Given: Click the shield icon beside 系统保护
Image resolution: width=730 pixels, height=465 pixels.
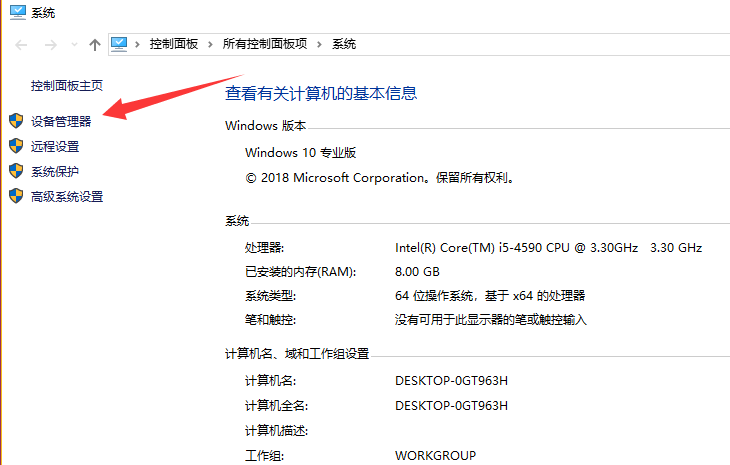Looking at the screenshot, I should pos(16,171).
